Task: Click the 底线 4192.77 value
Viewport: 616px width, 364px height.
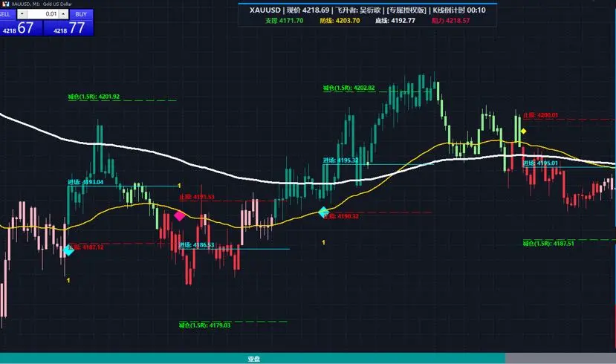Action: (x=395, y=20)
